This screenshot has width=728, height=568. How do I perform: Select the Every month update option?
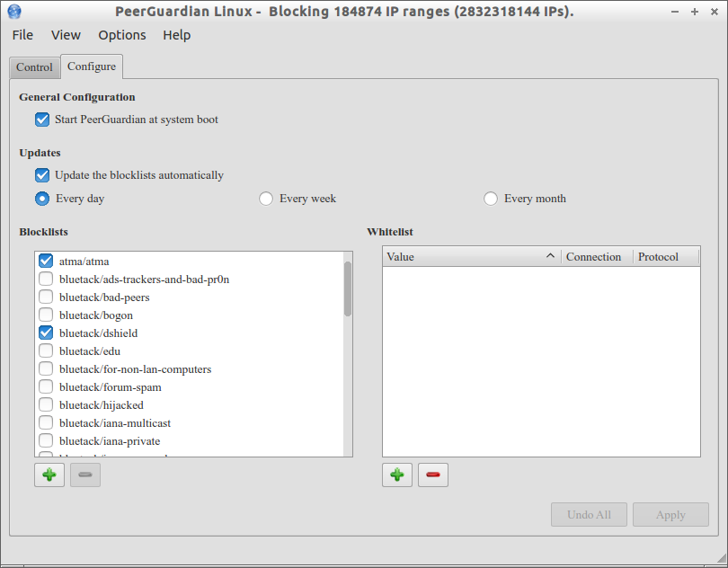click(x=491, y=199)
